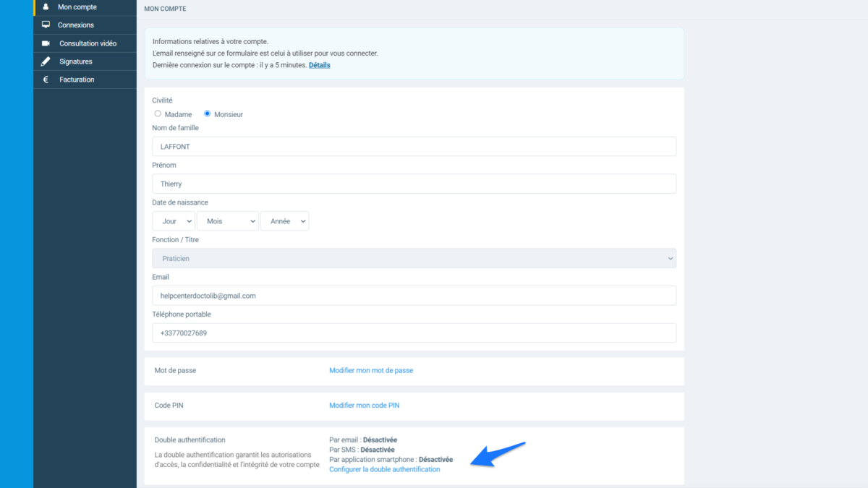Click the pen icon beside Signatures
The height and width of the screenshot is (488, 868).
[46, 61]
